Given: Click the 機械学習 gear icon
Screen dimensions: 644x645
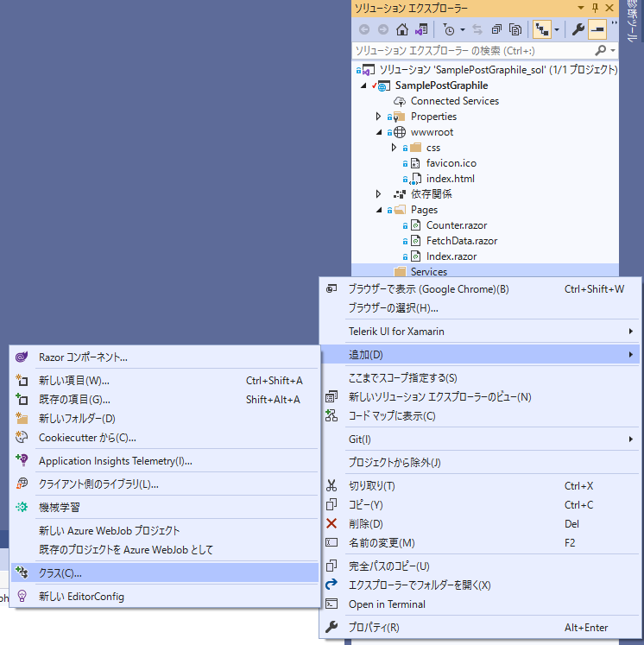Looking at the screenshot, I should (x=22, y=507).
